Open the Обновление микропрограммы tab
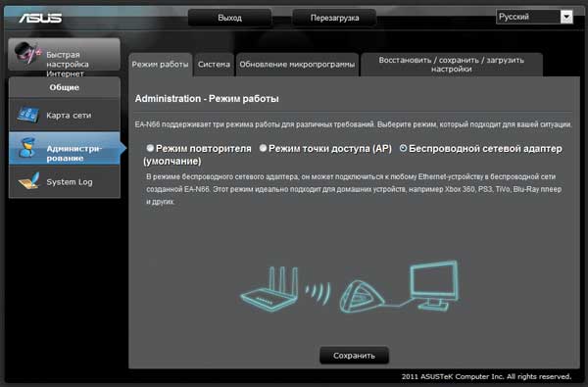This screenshot has height=387, width=588. 297,65
